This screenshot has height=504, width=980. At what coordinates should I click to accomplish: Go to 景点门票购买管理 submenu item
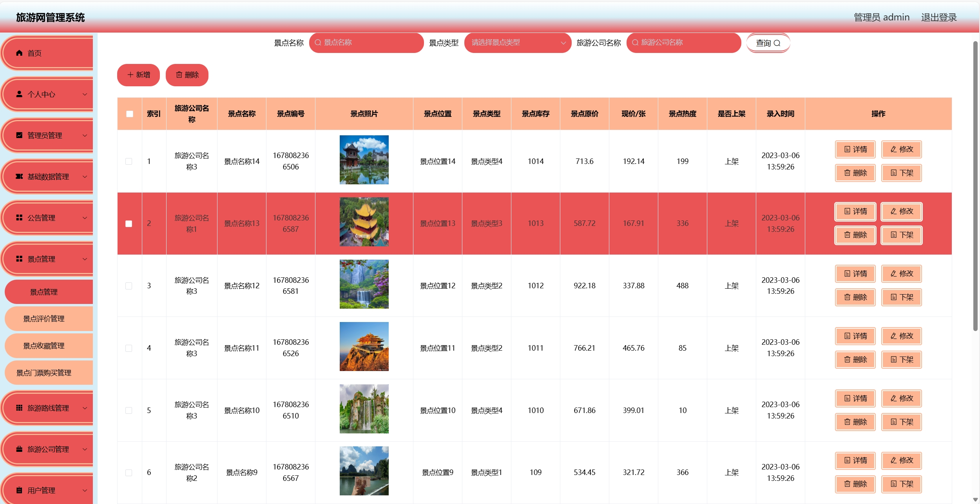44,373
